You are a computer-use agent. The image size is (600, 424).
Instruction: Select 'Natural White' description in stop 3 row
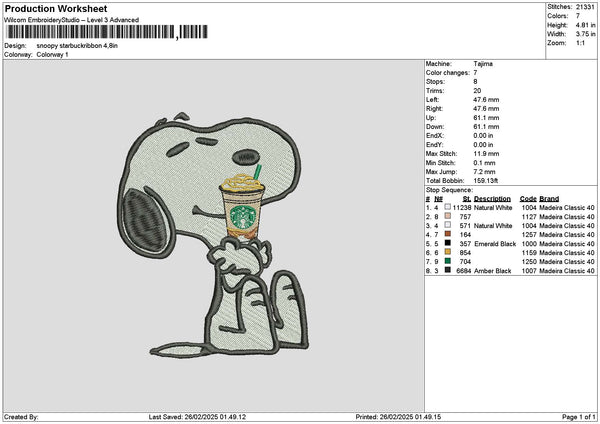tap(493, 226)
